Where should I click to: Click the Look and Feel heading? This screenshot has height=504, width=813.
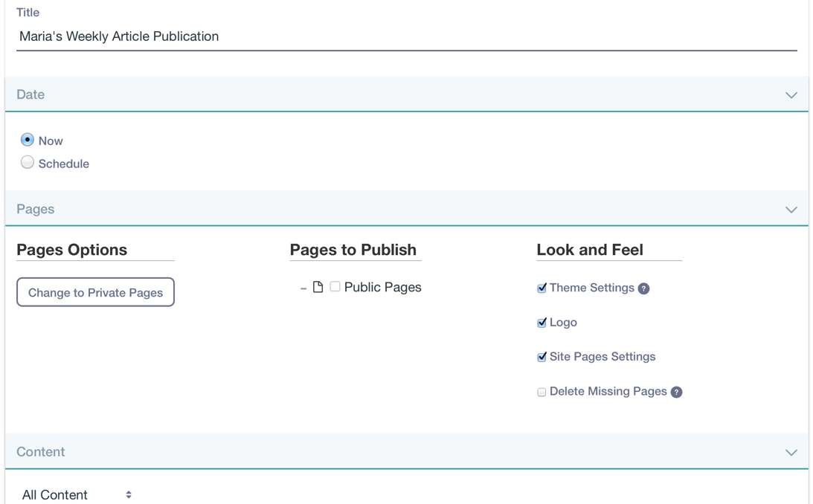[x=590, y=250]
